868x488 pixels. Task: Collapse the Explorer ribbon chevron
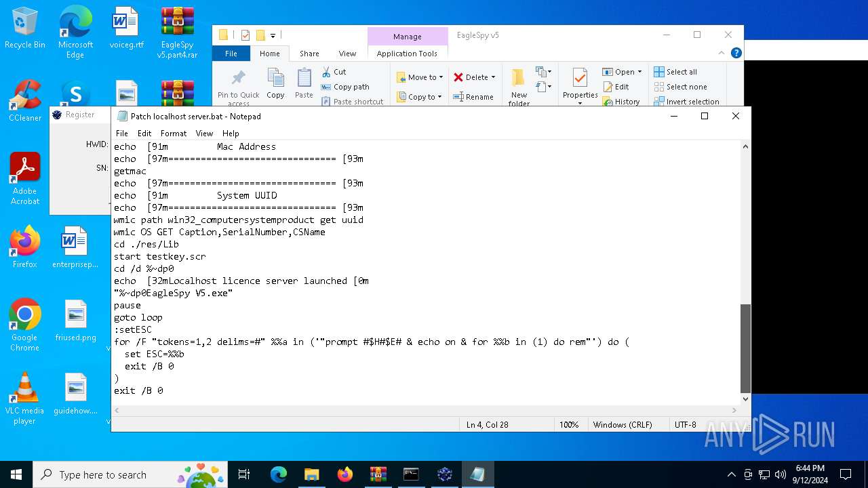pyautogui.click(x=722, y=53)
